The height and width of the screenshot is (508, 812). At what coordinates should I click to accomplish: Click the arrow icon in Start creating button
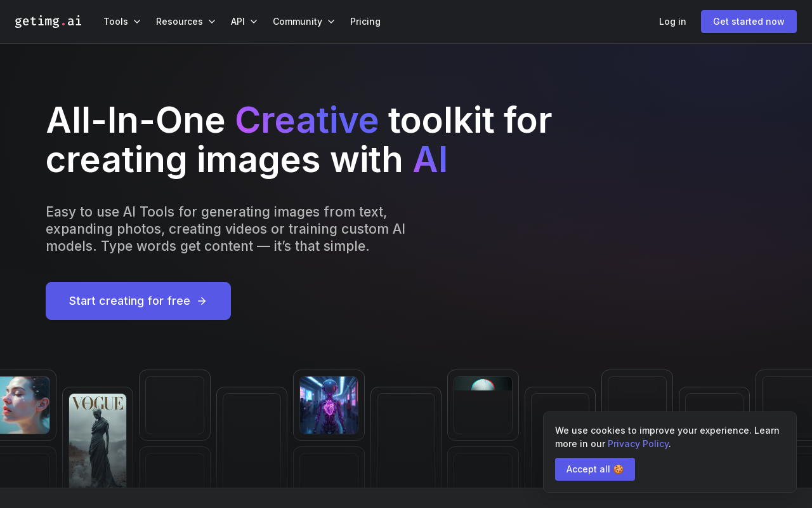click(x=202, y=301)
